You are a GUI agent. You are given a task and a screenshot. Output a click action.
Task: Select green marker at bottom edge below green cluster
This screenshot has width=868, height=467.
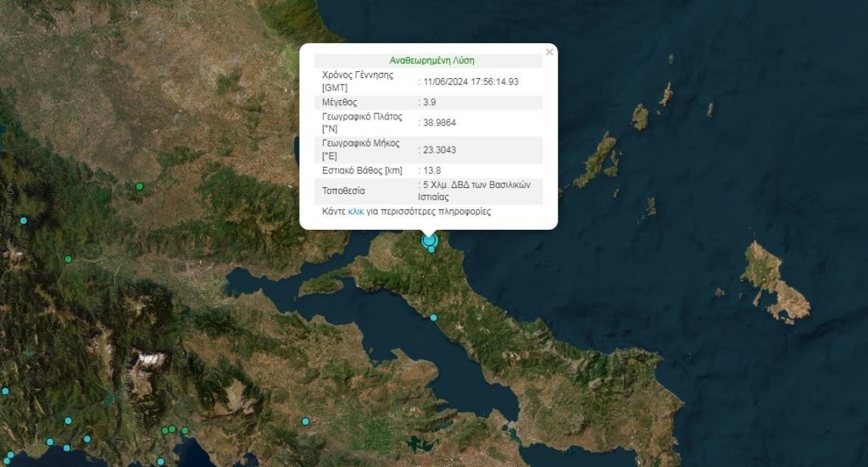pos(160,462)
